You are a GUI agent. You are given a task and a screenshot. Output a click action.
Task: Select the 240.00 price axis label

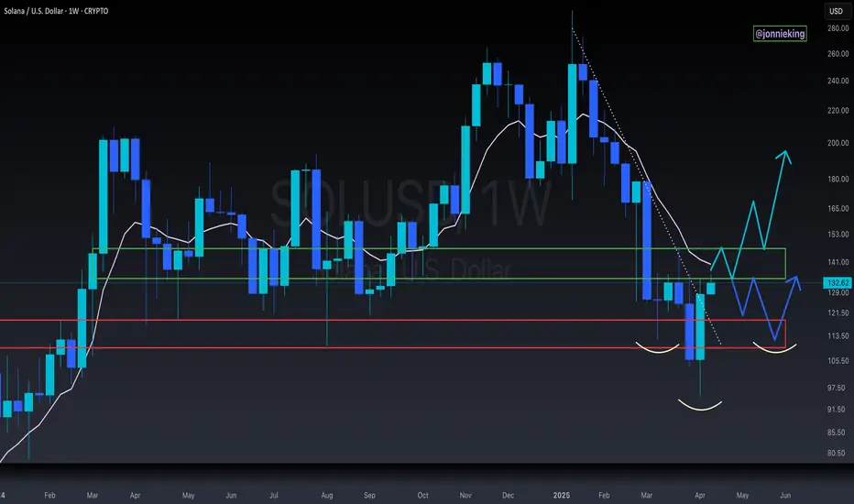(838, 81)
